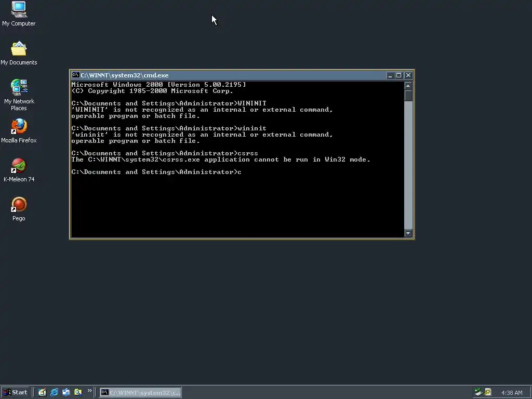Select the Pego desktop shortcut
Viewport: 532px width, 399px height.
19,209
